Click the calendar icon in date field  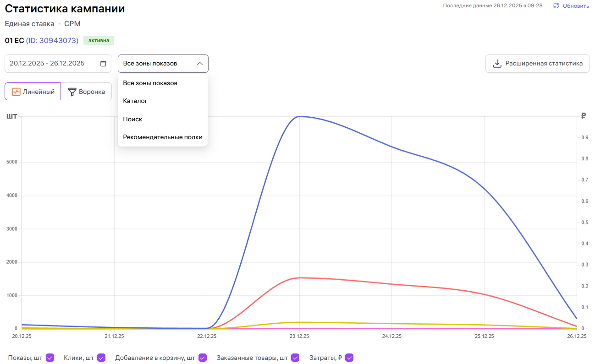(x=103, y=64)
